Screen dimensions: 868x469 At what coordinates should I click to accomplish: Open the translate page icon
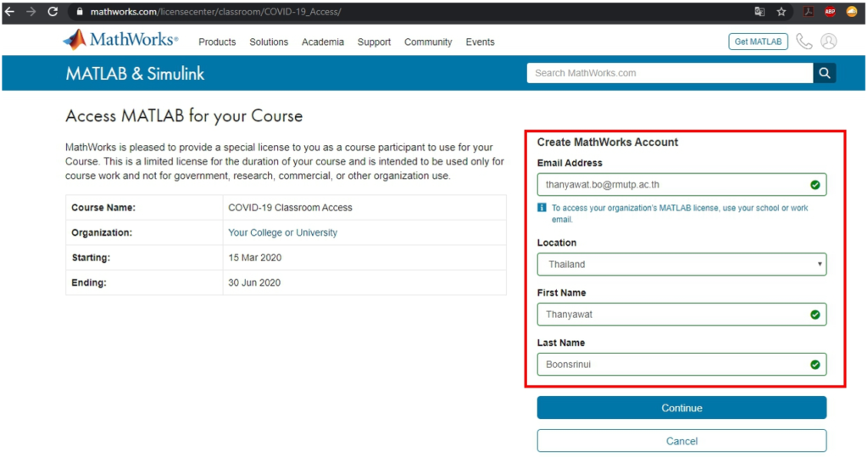pos(759,12)
